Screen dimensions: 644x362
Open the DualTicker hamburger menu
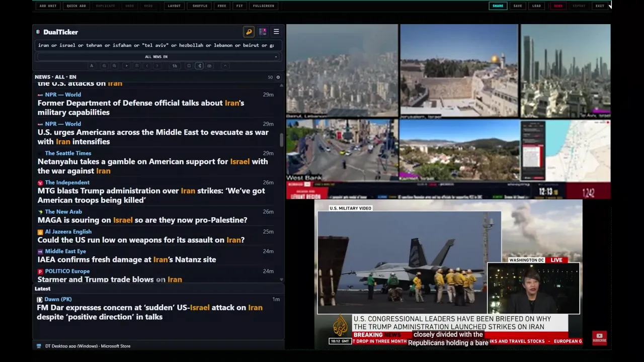pos(276,32)
